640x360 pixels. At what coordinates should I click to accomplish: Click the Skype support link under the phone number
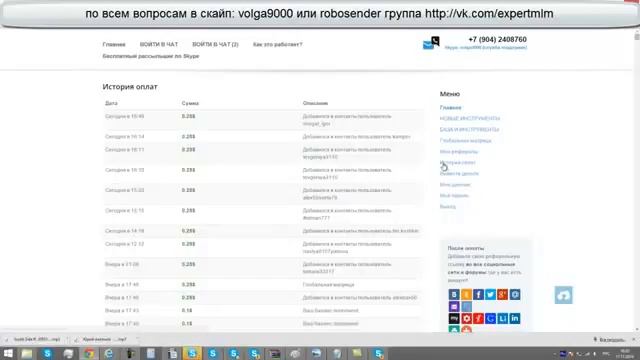tap(486, 48)
